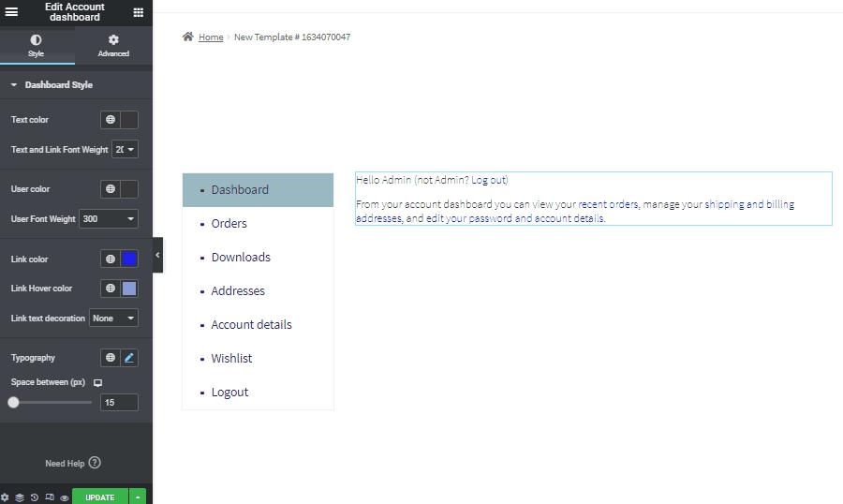
Task: Open the User color swatch picker
Action: 129,189
